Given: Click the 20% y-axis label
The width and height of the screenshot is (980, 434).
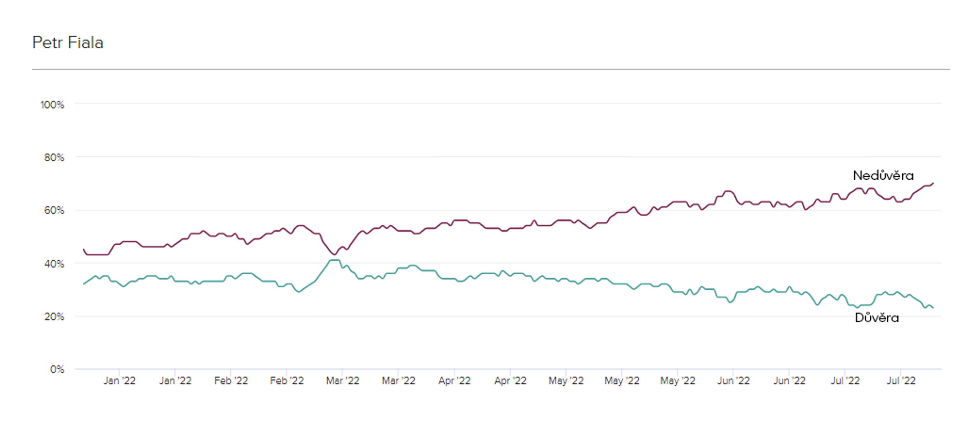Looking at the screenshot, I should pos(54,316).
